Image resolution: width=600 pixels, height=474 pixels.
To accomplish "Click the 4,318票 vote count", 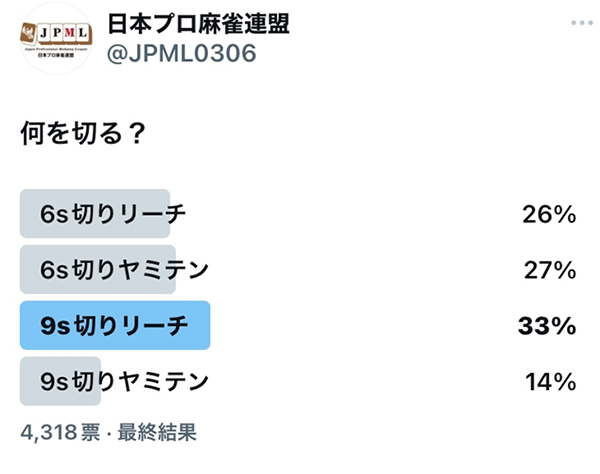I will (60, 432).
